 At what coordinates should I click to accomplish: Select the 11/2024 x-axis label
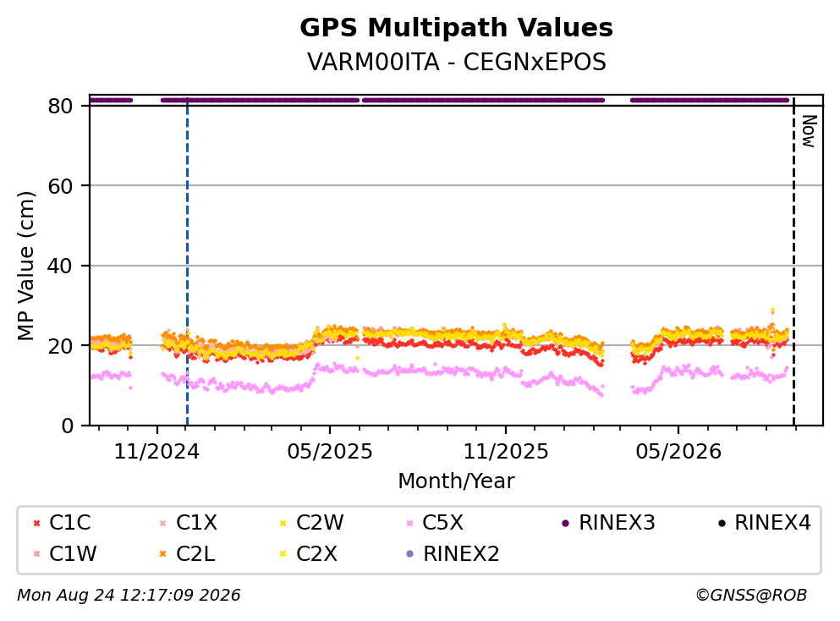point(156,452)
